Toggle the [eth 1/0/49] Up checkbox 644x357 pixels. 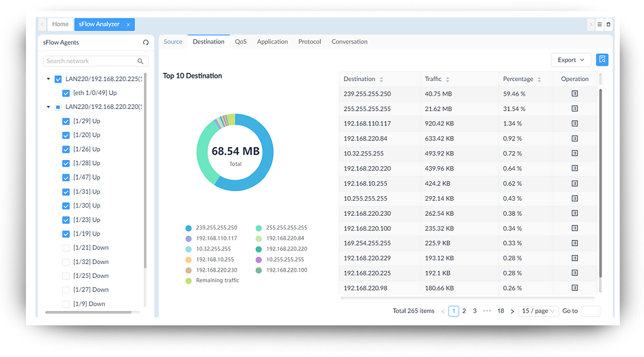[66, 93]
